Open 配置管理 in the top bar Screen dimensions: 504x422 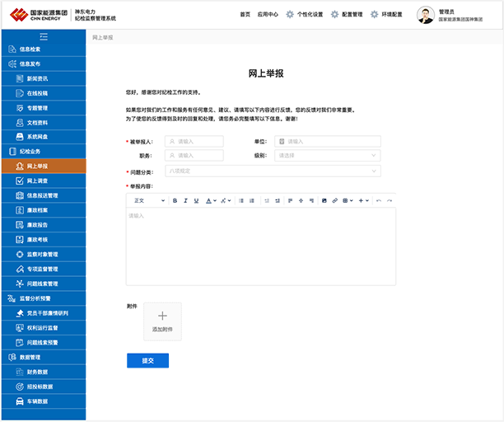point(347,15)
